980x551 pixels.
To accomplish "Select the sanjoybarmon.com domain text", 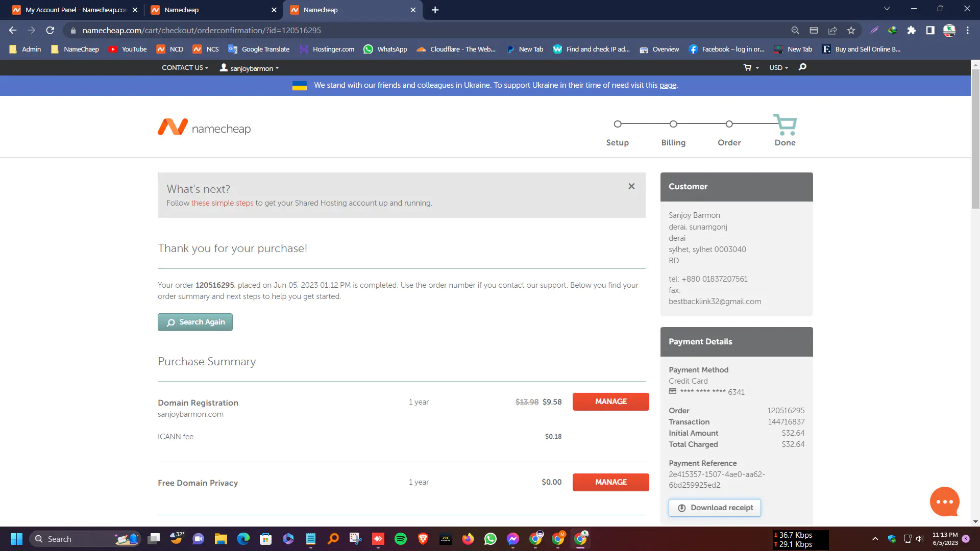I will coord(190,414).
